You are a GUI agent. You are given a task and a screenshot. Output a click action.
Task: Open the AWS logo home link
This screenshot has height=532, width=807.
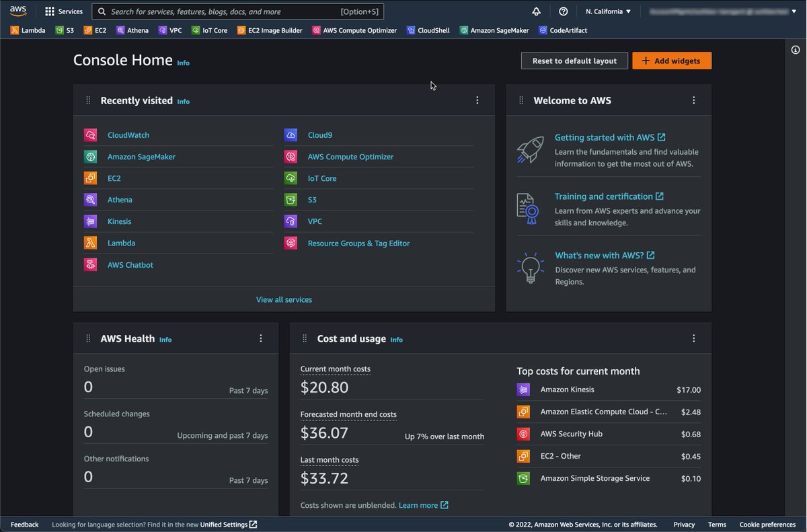click(x=18, y=11)
